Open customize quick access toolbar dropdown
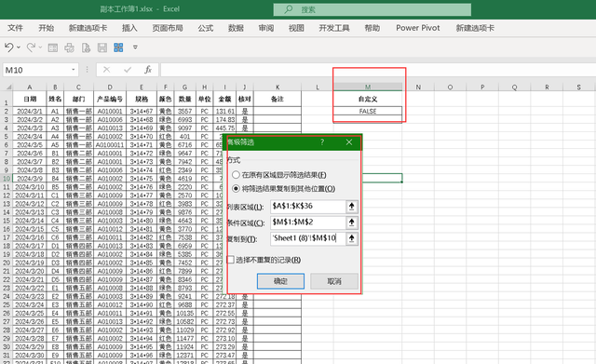596x364 pixels. (x=135, y=47)
